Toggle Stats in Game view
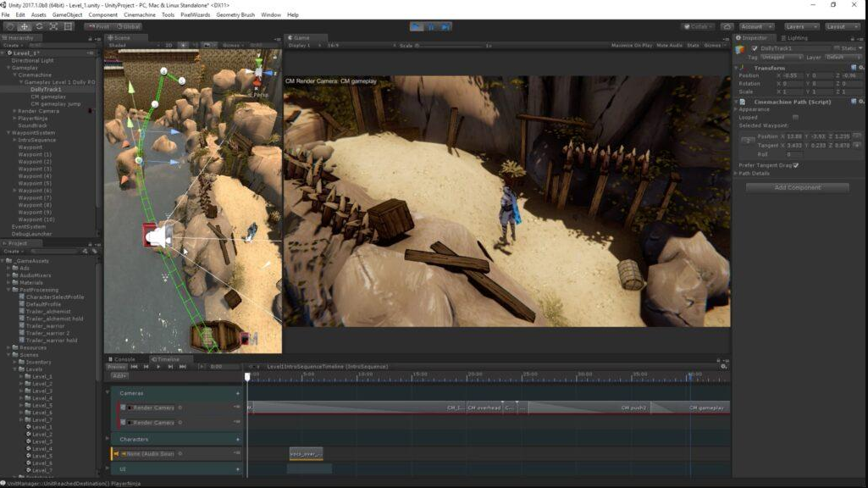 tap(693, 46)
